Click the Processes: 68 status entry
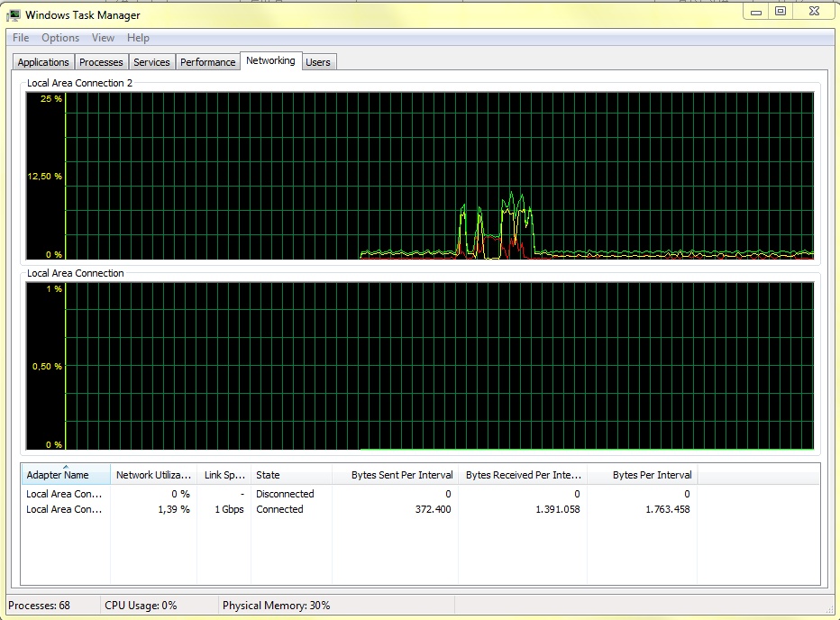The image size is (840, 620). (39, 606)
